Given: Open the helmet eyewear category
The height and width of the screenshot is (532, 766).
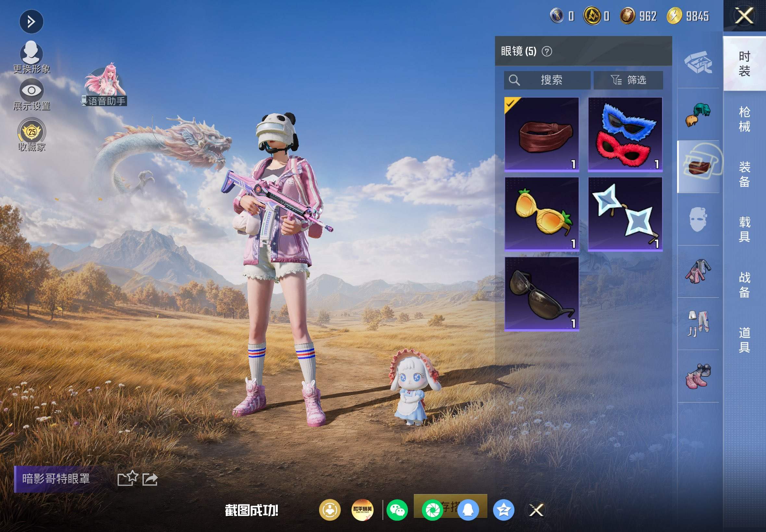Looking at the screenshot, I should [698, 167].
